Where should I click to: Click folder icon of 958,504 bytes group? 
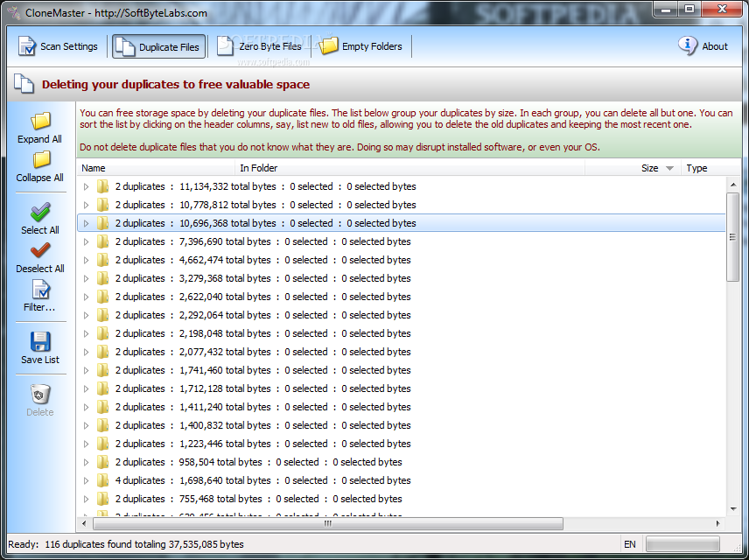tap(102, 462)
